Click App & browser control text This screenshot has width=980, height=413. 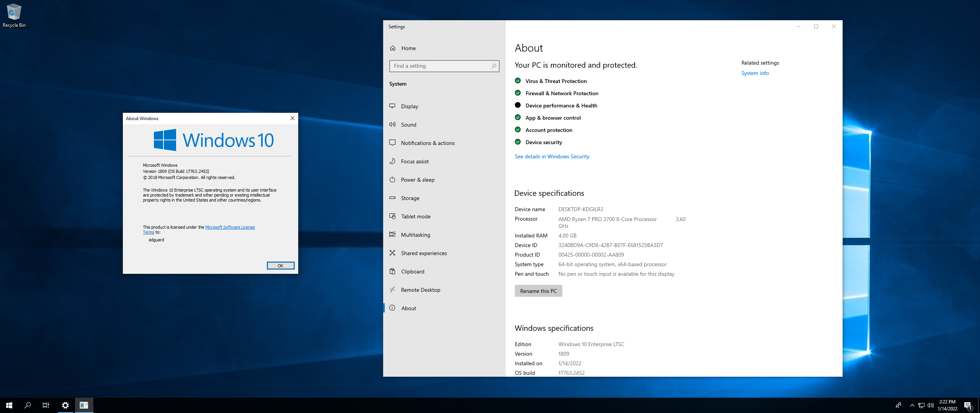pyautogui.click(x=553, y=118)
